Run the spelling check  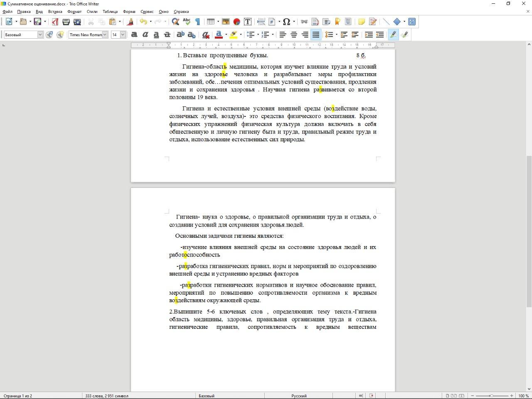tap(187, 22)
